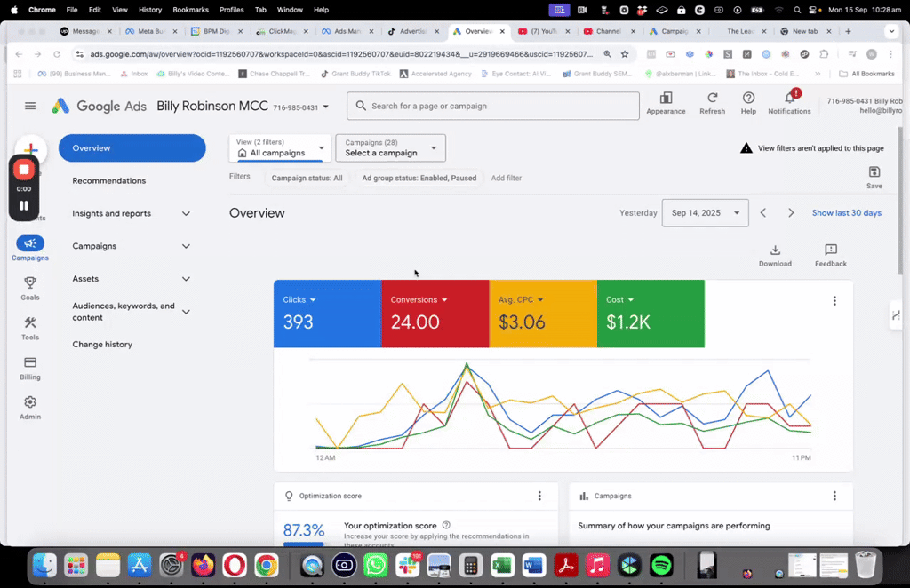Open Billing in the left rail
The width and height of the screenshot is (910, 588).
pos(30,369)
